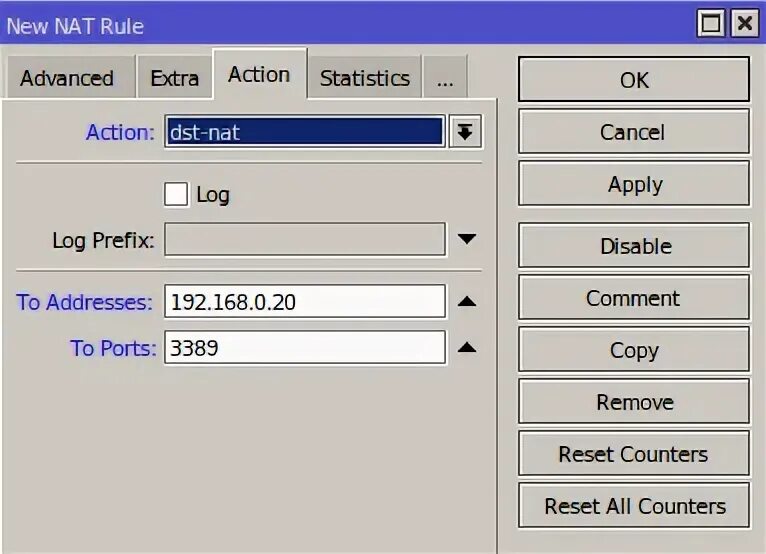Click the Log Prefix input field
The image size is (766, 554).
click(305, 239)
